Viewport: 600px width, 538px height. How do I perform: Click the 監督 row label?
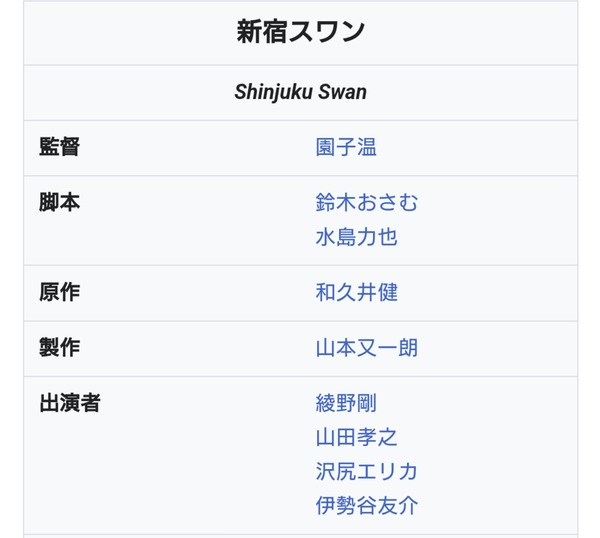[59, 148]
